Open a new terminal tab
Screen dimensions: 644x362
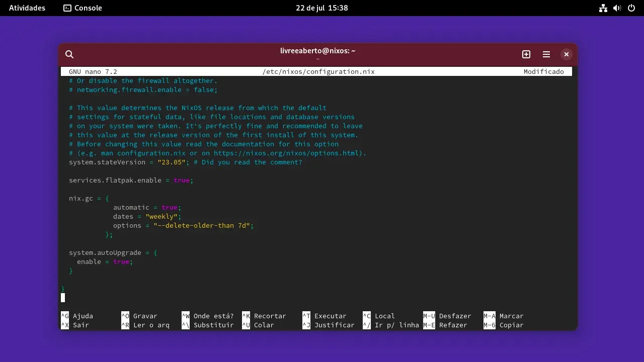(526, 54)
